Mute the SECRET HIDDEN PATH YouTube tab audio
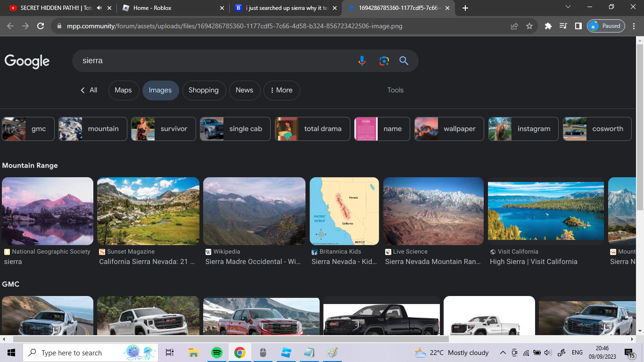The image size is (644, 362). click(99, 8)
